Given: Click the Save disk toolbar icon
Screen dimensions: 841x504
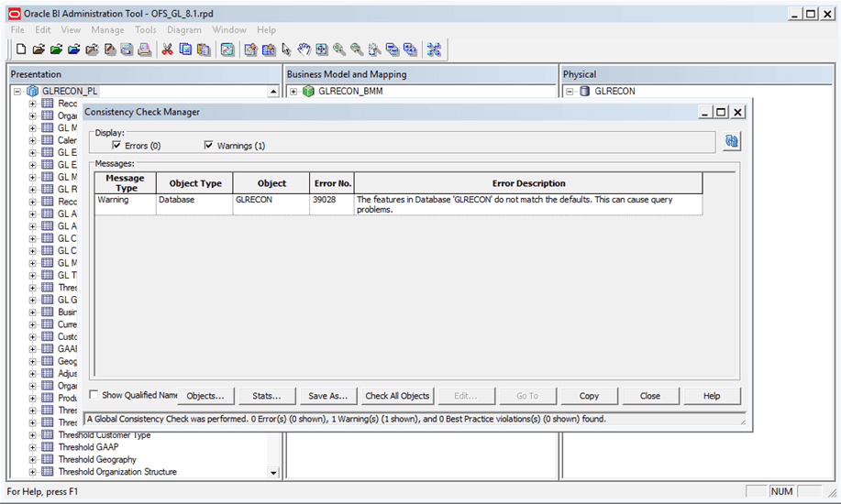Looking at the screenshot, I should point(127,49).
